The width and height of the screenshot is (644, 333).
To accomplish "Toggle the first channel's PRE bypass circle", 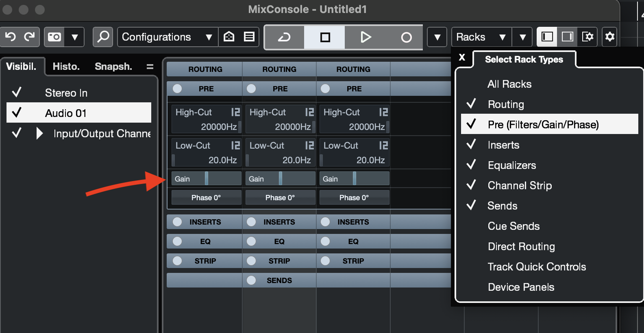I will click(177, 89).
